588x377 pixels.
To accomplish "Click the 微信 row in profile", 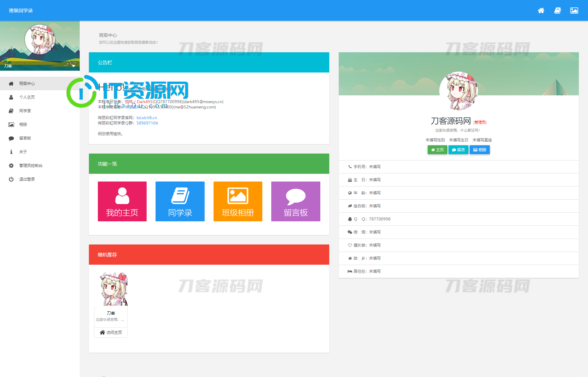I will [x=459, y=232].
